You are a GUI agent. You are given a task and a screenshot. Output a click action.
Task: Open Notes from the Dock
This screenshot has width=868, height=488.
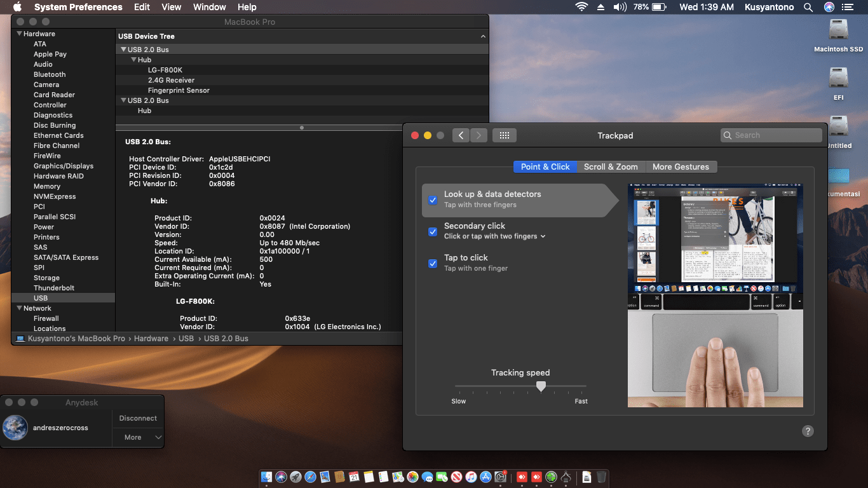(369, 477)
